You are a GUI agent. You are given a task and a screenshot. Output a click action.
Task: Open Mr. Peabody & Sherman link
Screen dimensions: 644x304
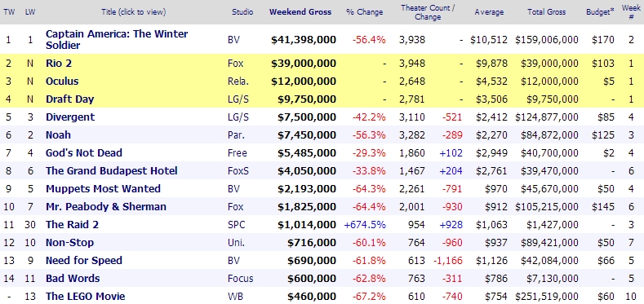pyautogui.click(x=106, y=207)
